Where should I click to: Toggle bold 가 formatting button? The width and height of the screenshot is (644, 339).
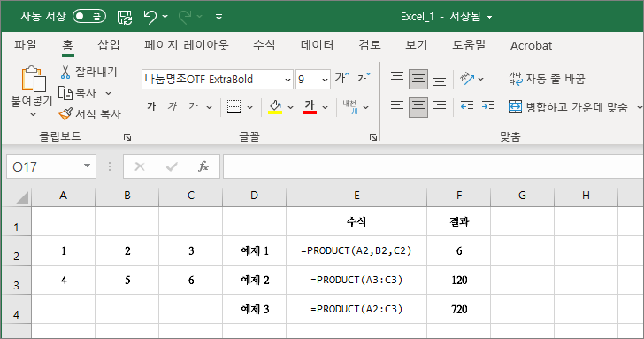coord(151,107)
